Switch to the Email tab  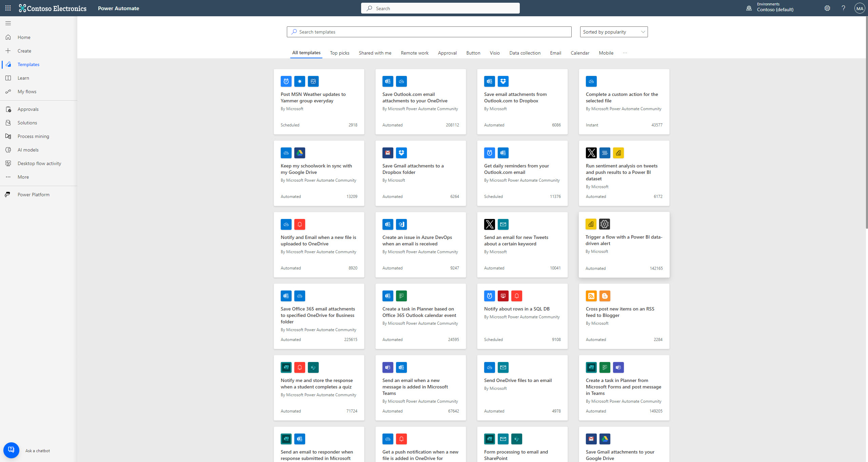pos(555,53)
